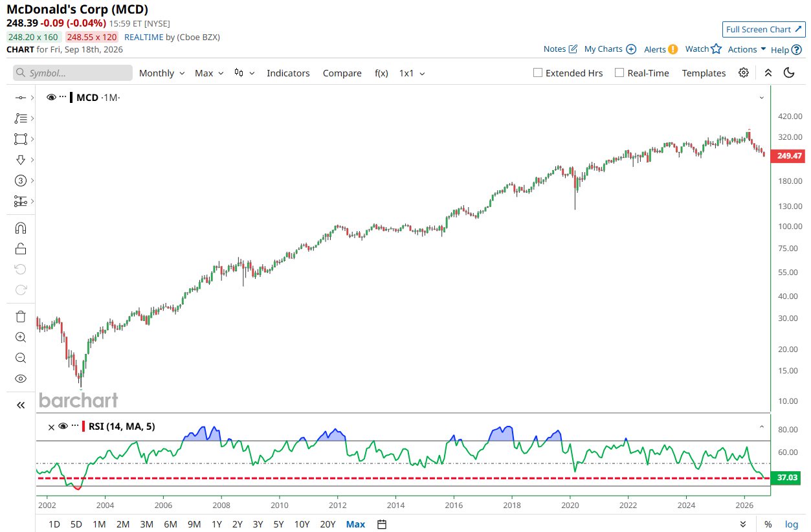Viewport: 811px width, 532px height.
Task: Remove the RSI indicator with X
Action: click(x=51, y=427)
